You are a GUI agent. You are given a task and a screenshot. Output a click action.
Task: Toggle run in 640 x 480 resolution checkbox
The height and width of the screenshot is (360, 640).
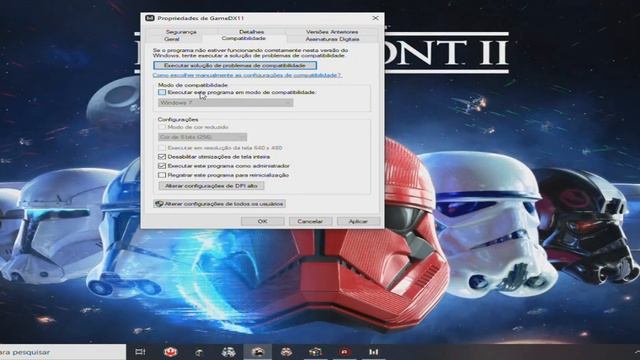tap(162, 148)
